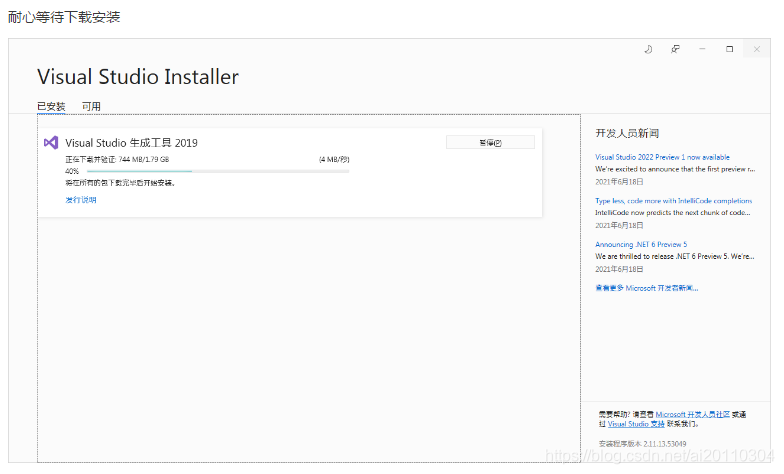This screenshot has width=784, height=474.
Task: Select Visual Studio 生成工具 2019 title text
Action: click(x=132, y=143)
